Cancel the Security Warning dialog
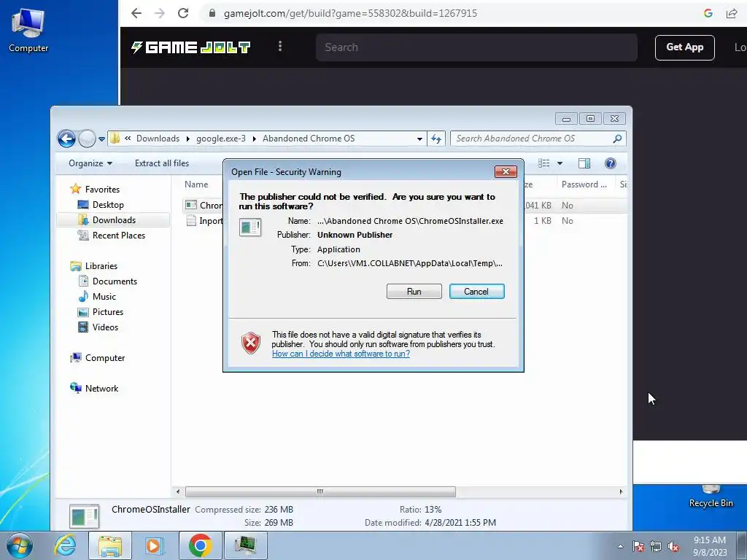The width and height of the screenshot is (747, 560). 476,292
